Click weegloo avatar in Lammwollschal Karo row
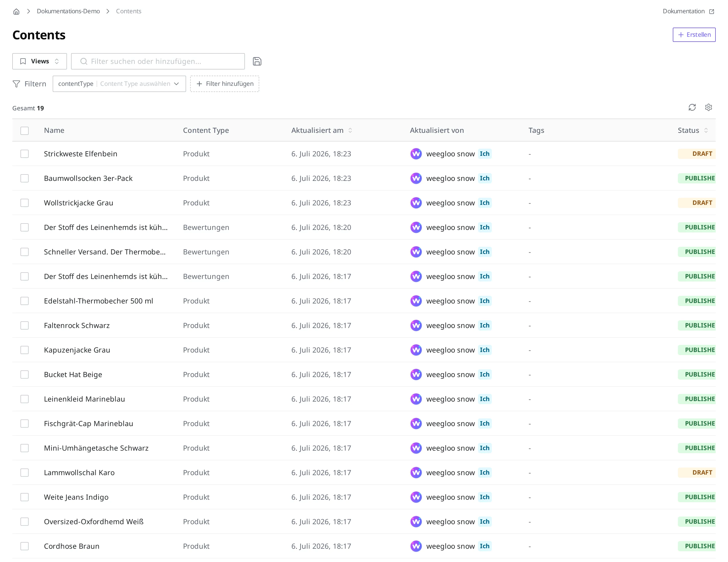 416,472
